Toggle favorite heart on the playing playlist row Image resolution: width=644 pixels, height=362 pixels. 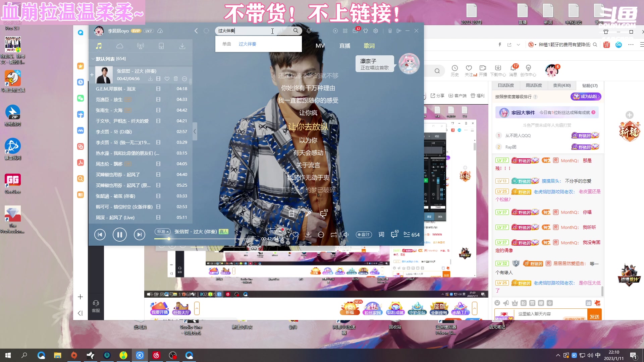pos(167,79)
